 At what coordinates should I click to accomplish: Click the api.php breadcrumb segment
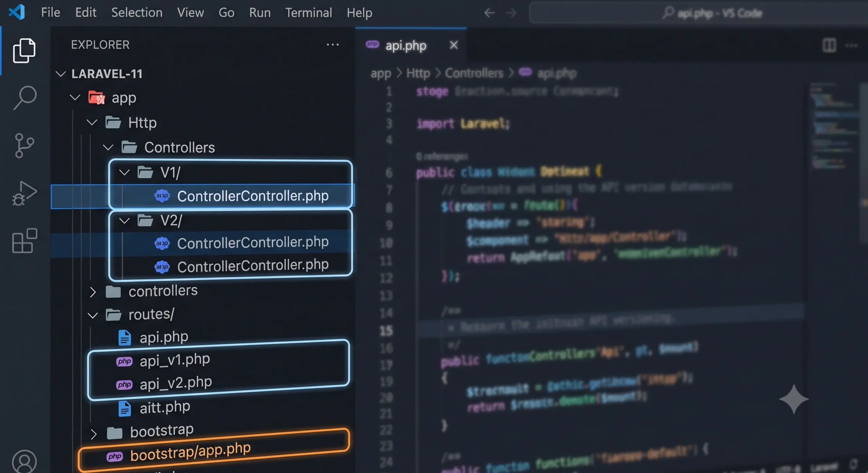(x=557, y=73)
